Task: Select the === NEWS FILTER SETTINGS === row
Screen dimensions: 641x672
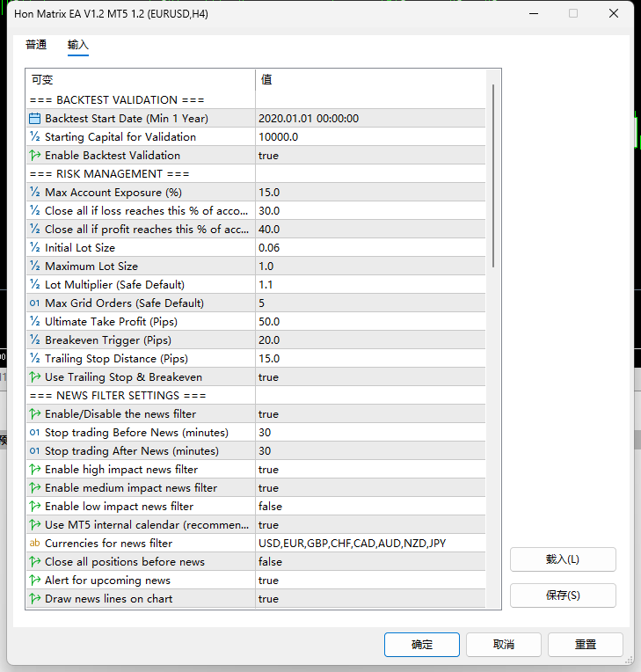Action: coord(255,395)
